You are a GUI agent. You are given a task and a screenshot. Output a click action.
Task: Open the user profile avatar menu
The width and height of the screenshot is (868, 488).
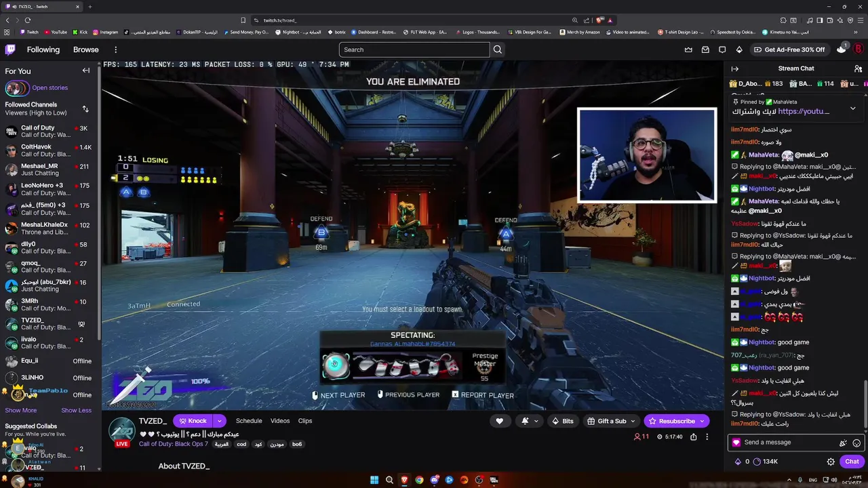(x=858, y=49)
